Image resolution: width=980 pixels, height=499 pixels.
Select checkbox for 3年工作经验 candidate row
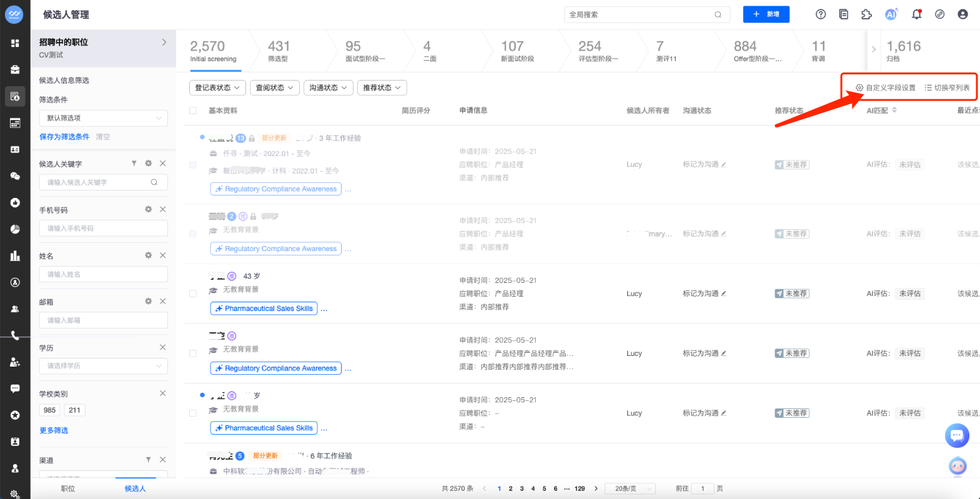[x=193, y=165]
